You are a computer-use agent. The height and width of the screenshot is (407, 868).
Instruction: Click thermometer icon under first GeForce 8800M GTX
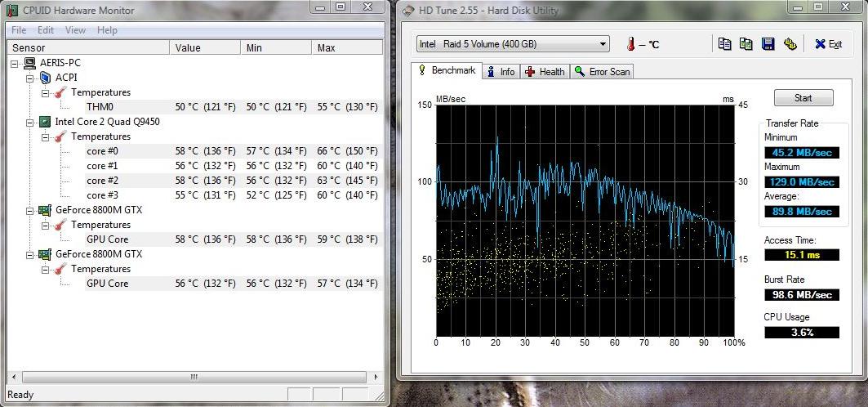61,225
